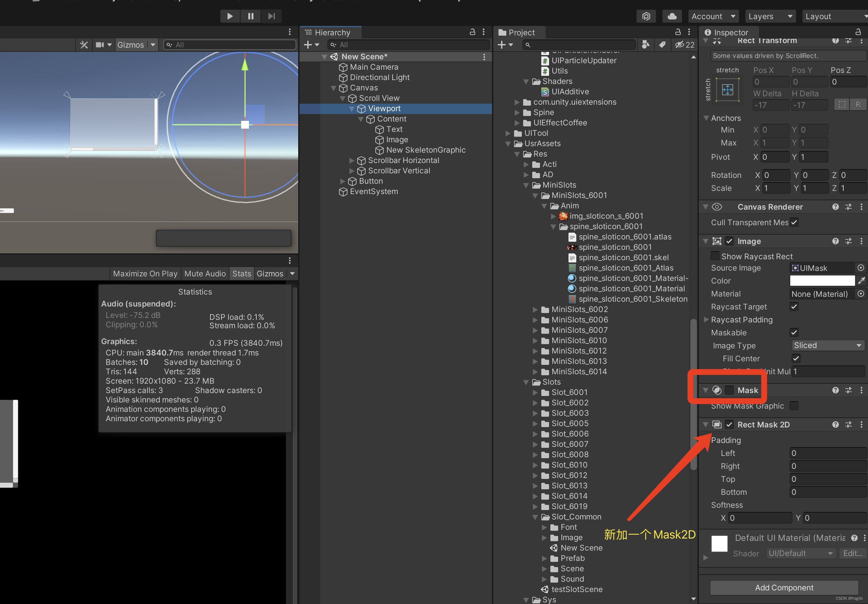This screenshot has width=868, height=604.
Task: Click the Maximize On Play button
Action: (x=145, y=273)
